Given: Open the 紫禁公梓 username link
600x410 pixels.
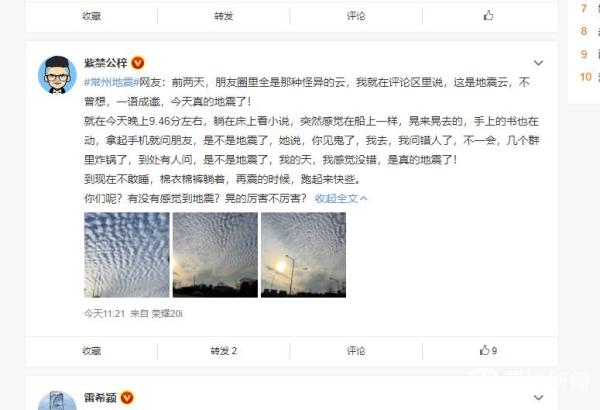Looking at the screenshot, I should [x=106, y=62].
